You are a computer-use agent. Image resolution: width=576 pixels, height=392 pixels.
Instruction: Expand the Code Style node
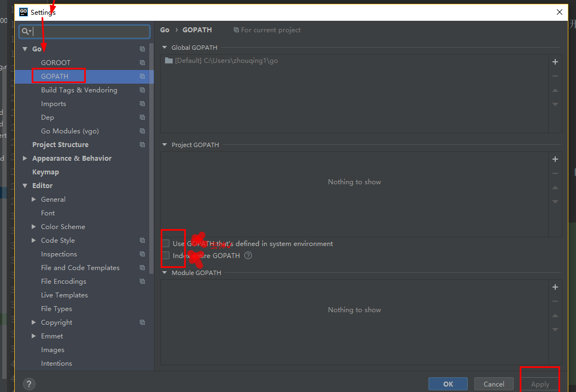(x=34, y=240)
